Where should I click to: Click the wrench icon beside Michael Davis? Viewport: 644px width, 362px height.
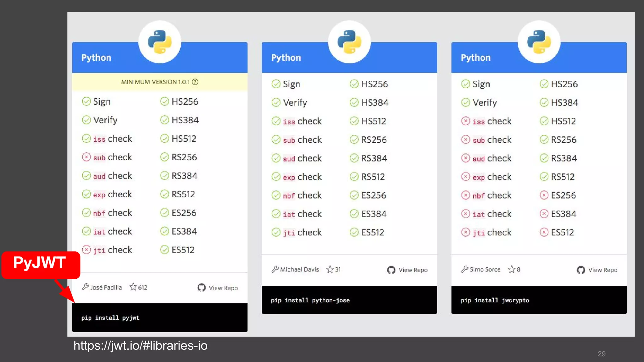tap(275, 269)
